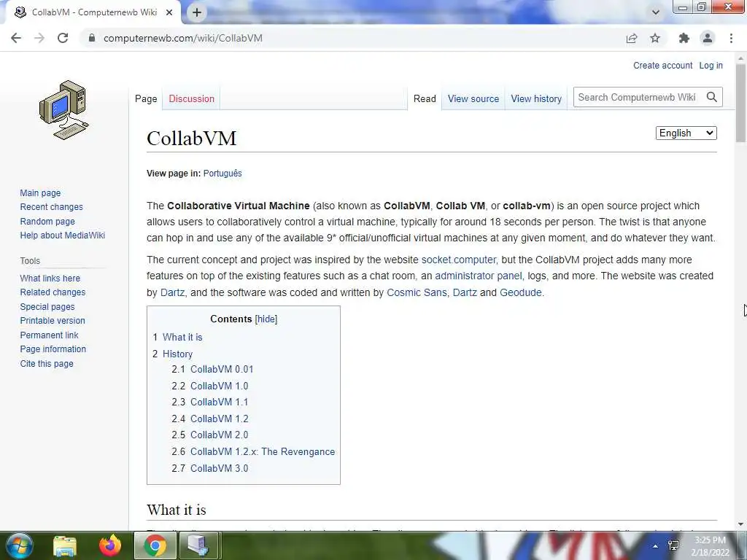The height and width of the screenshot is (560, 747).
Task: Jump to contents entry History
Action: click(x=178, y=354)
